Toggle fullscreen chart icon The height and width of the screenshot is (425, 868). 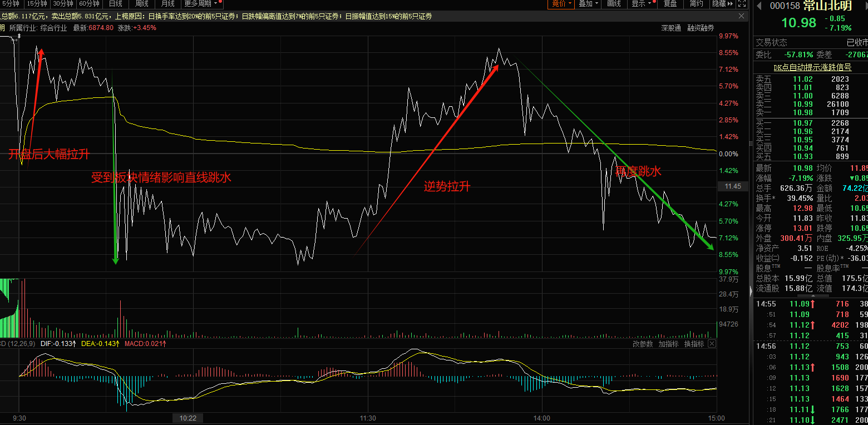(x=742, y=3)
